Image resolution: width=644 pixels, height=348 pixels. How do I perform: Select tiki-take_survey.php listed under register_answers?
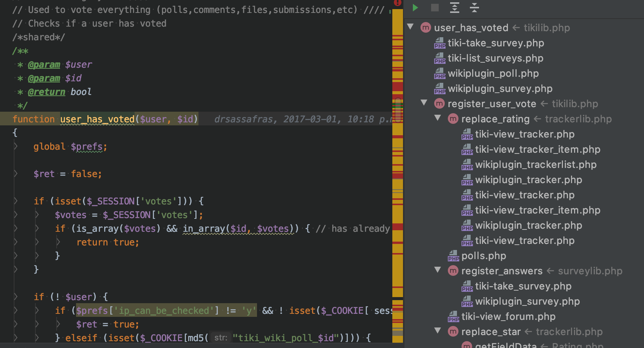523,286
